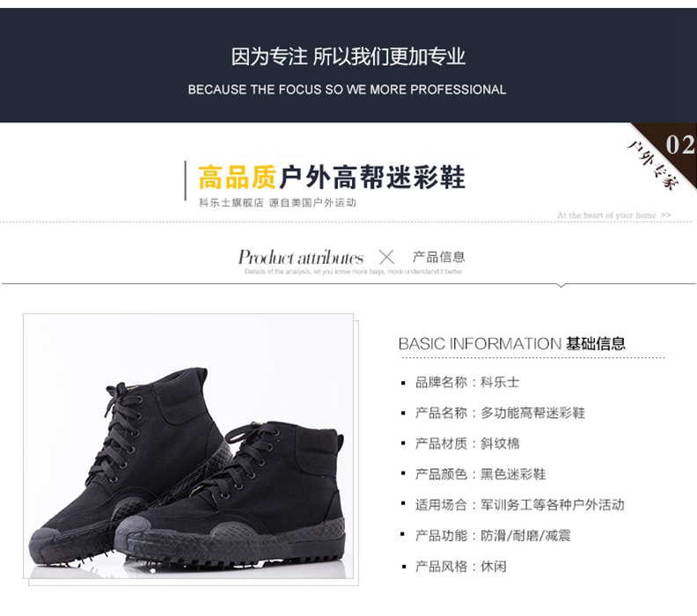The width and height of the screenshot is (697, 616).
Task: Click the 'BASIC INFORMATION 基础信息' heading
Action: point(511,343)
